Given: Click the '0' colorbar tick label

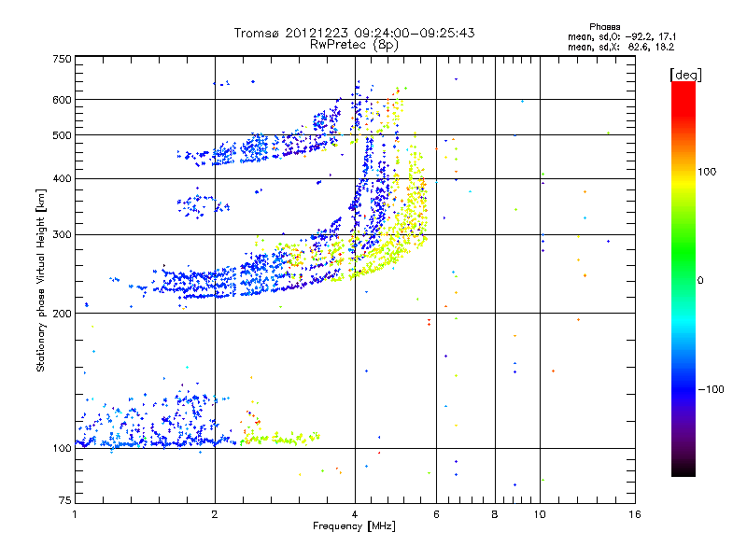Looking at the screenshot, I should tap(700, 281).
